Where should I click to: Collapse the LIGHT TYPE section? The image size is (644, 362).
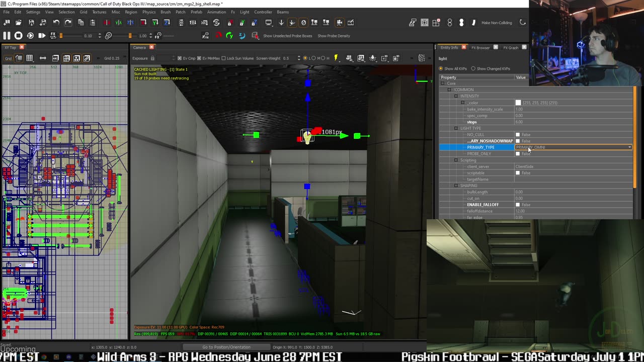tap(456, 128)
